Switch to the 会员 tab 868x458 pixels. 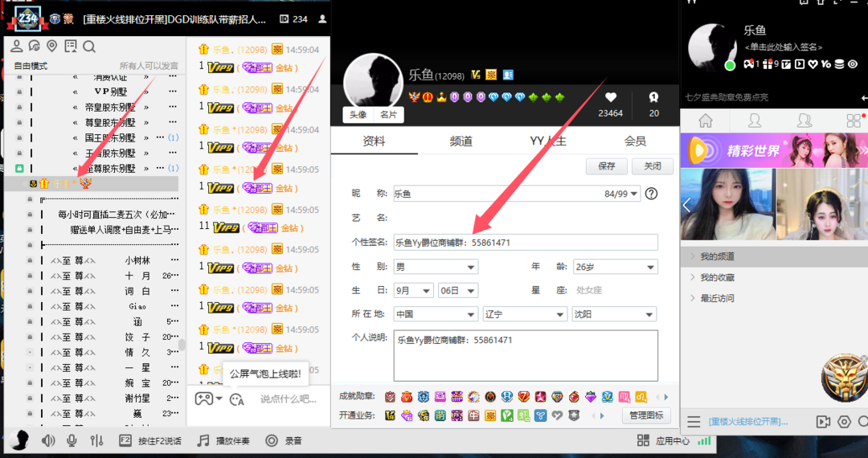(635, 141)
